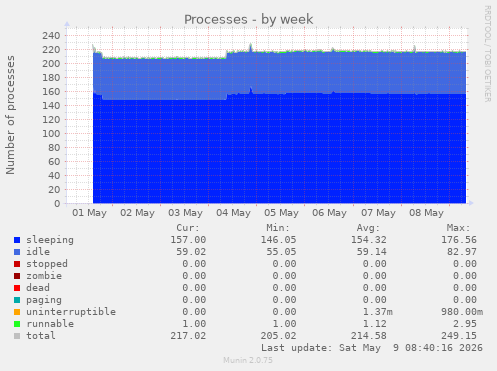Click the zombie legend color swatch
The image size is (497, 371).
17,276
